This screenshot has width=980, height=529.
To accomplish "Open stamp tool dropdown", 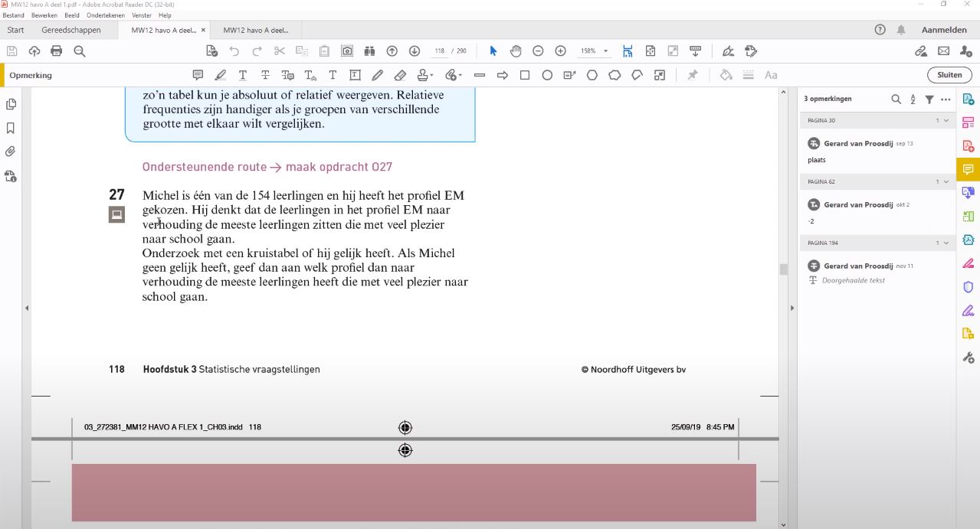I will [x=424, y=75].
